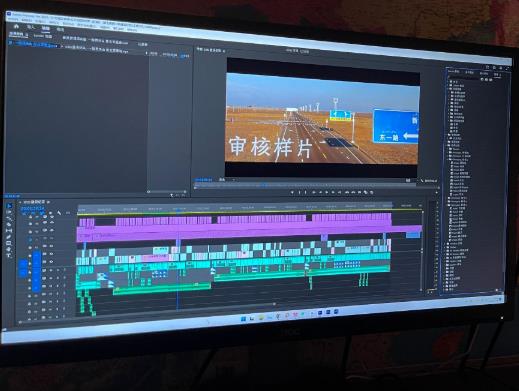
Task: Click the Lift button in program monitor
Action: pos(347,192)
